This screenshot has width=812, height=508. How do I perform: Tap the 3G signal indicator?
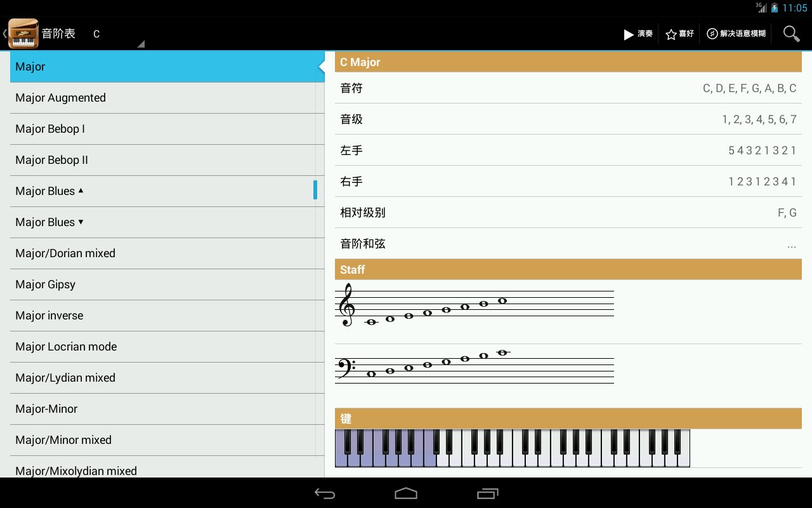pos(761,8)
